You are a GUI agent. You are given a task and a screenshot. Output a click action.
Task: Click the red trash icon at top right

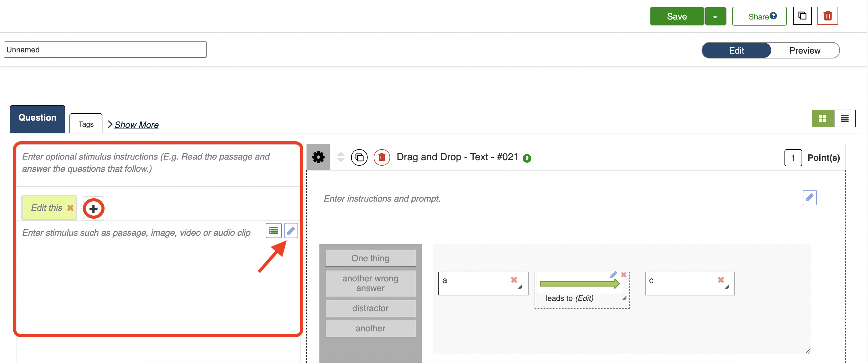pyautogui.click(x=827, y=16)
